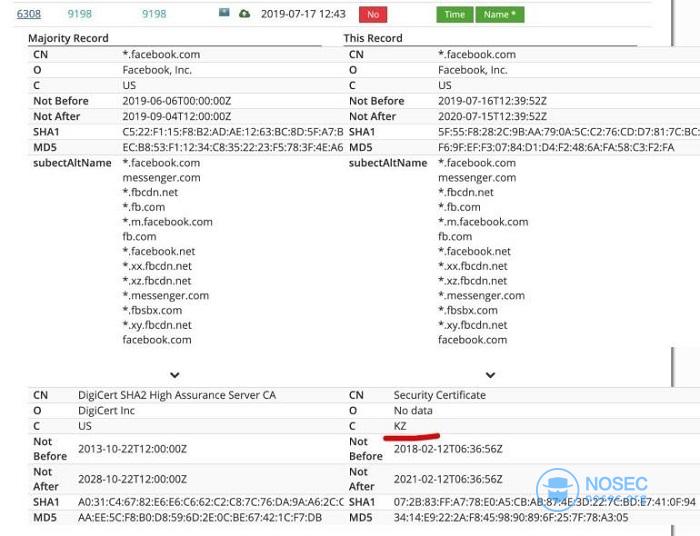700x536 pixels.
Task: Click *.facebook.net in Majority Record
Action: click(x=159, y=251)
